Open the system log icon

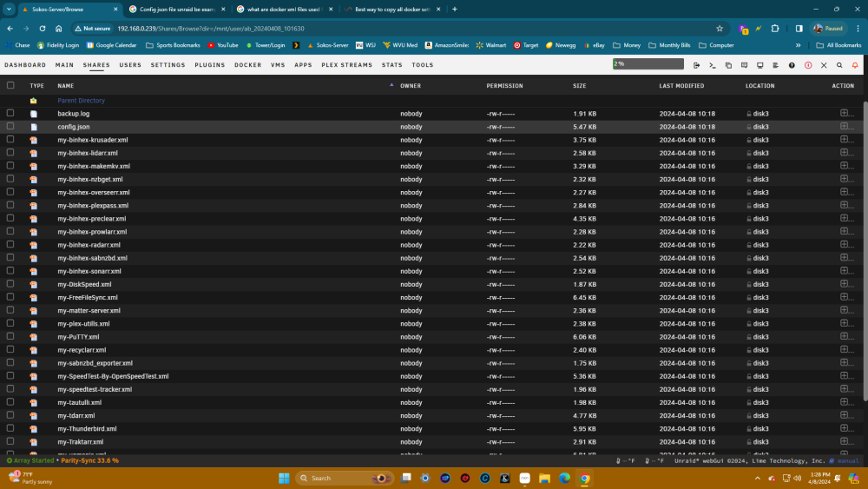point(775,65)
